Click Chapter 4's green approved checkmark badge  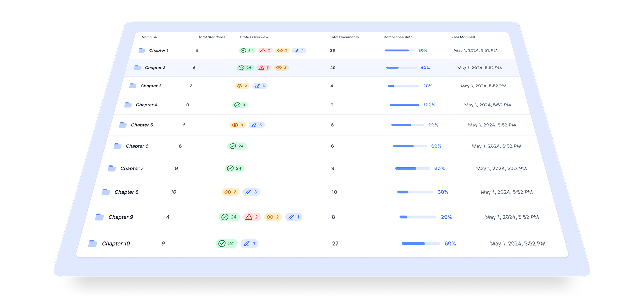pos(240,105)
